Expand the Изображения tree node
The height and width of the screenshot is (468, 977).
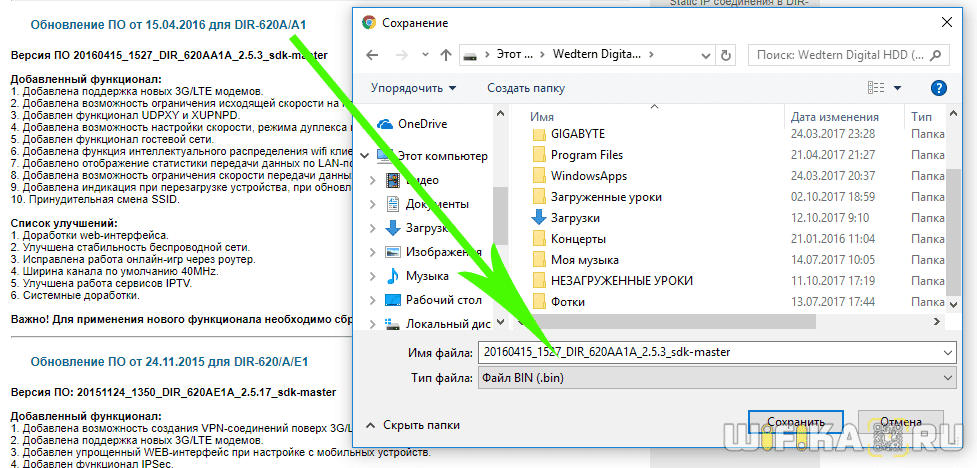(x=373, y=252)
